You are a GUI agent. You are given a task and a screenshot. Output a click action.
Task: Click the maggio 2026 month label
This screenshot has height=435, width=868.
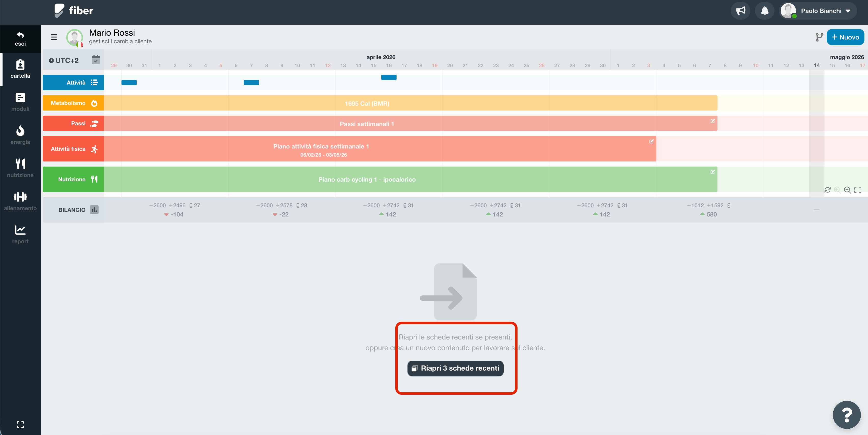click(x=847, y=57)
